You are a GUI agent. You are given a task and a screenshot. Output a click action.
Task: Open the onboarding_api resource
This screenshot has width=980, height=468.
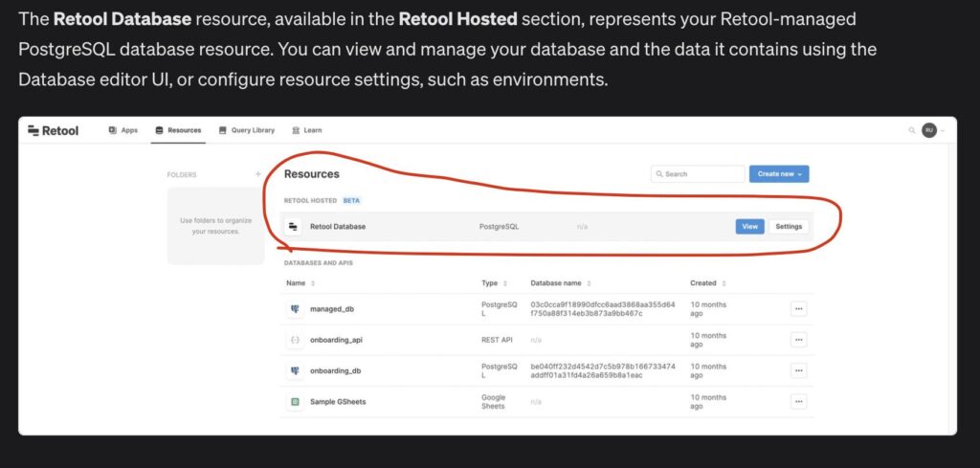336,340
